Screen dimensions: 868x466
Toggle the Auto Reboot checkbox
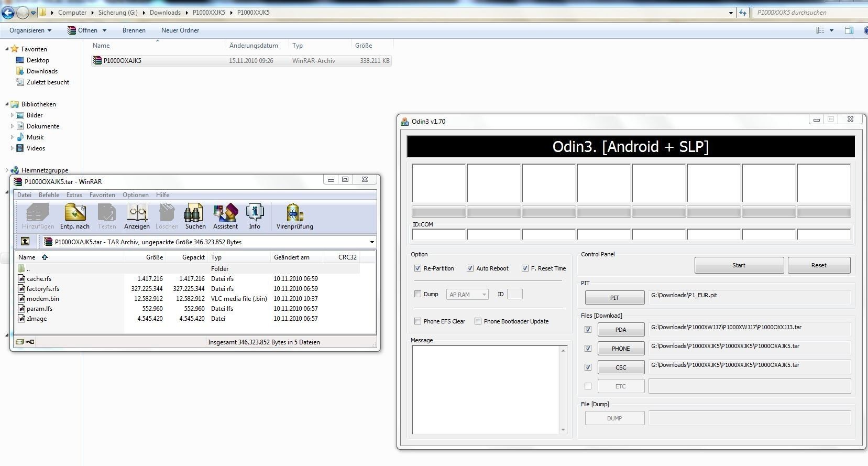point(470,268)
